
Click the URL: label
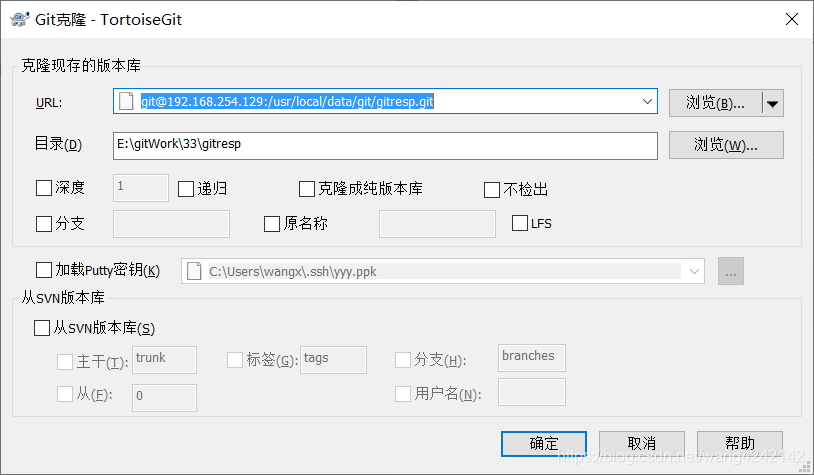tap(49, 103)
